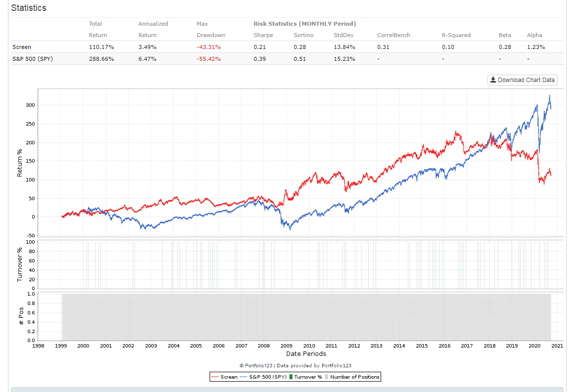Screen dimensions: 570x392
Task: Click the Risk Statistics (MONTHLY Period) heading
Action: click(305, 24)
